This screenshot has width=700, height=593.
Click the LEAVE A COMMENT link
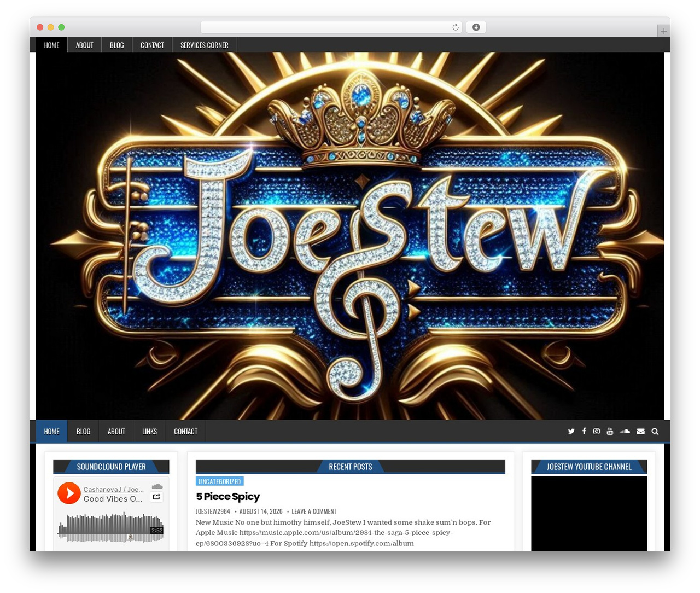314,511
